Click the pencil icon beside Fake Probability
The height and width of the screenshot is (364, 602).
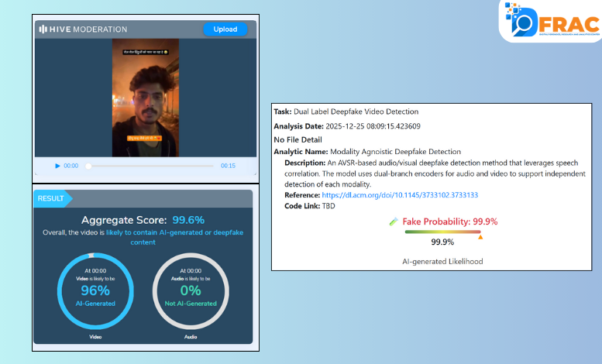(x=394, y=221)
